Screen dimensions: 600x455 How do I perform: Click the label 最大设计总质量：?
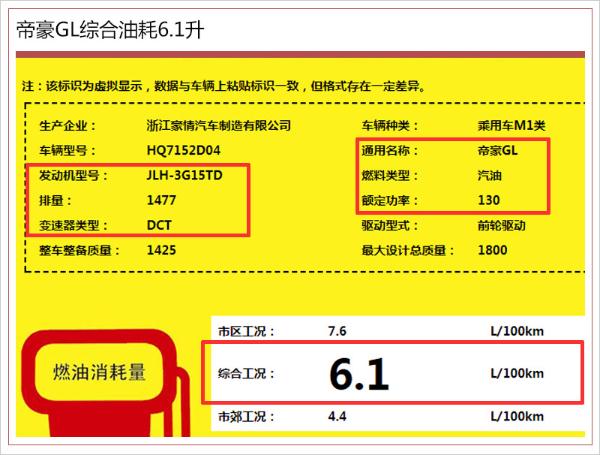tap(408, 250)
